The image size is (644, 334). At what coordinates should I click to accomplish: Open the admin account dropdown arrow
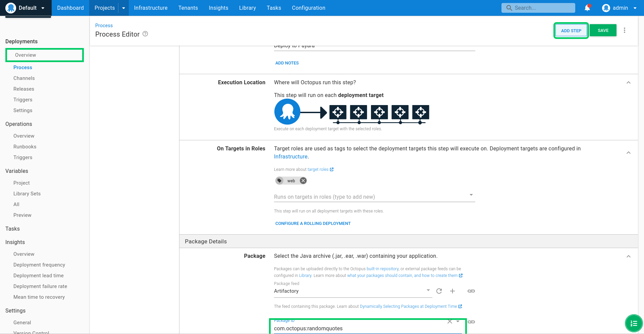pyautogui.click(x=635, y=8)
